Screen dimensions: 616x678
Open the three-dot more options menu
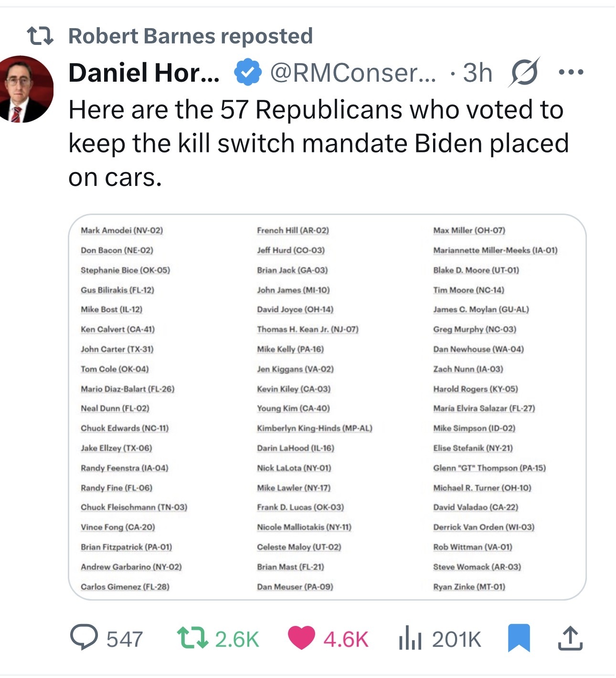click(x=571, y=73)
